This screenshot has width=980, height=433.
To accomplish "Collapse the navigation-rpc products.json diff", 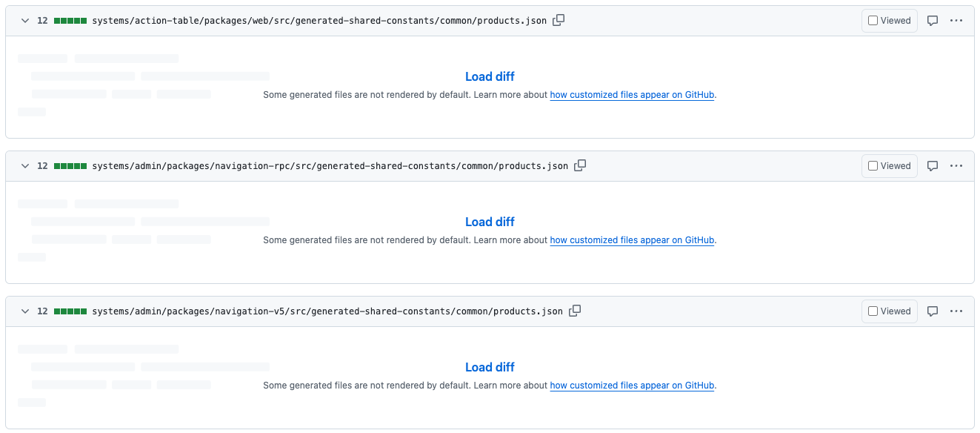I will 24,165.
